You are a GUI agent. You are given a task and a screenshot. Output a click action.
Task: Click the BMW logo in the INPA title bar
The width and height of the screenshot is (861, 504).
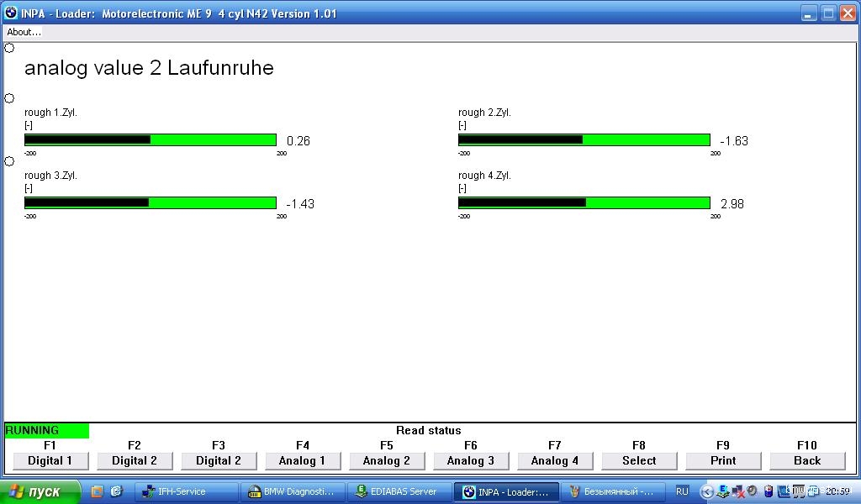(10, 13)
